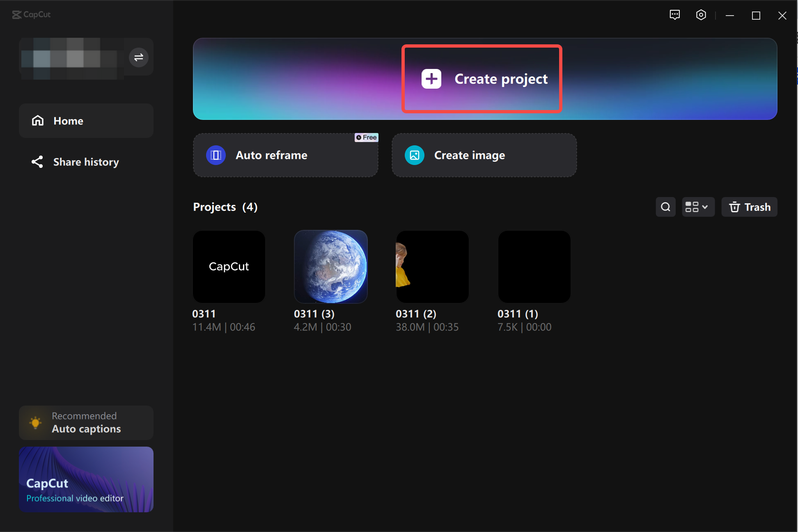The height and width of the screenshot is (532, 798).
Task: Click the account switch arrows icon
Action: (139, 57)
